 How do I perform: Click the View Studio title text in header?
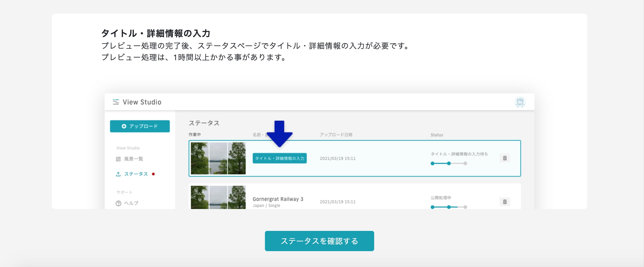coord(142,102)
